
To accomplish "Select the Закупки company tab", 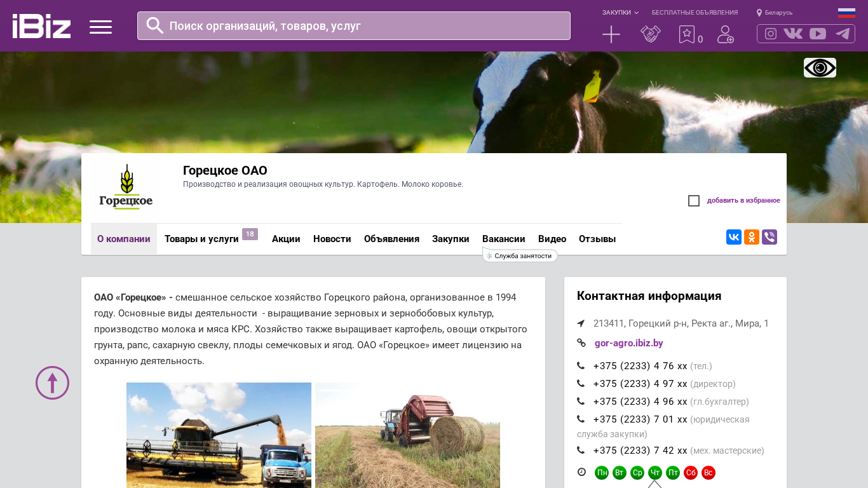I will coord(451,239).
